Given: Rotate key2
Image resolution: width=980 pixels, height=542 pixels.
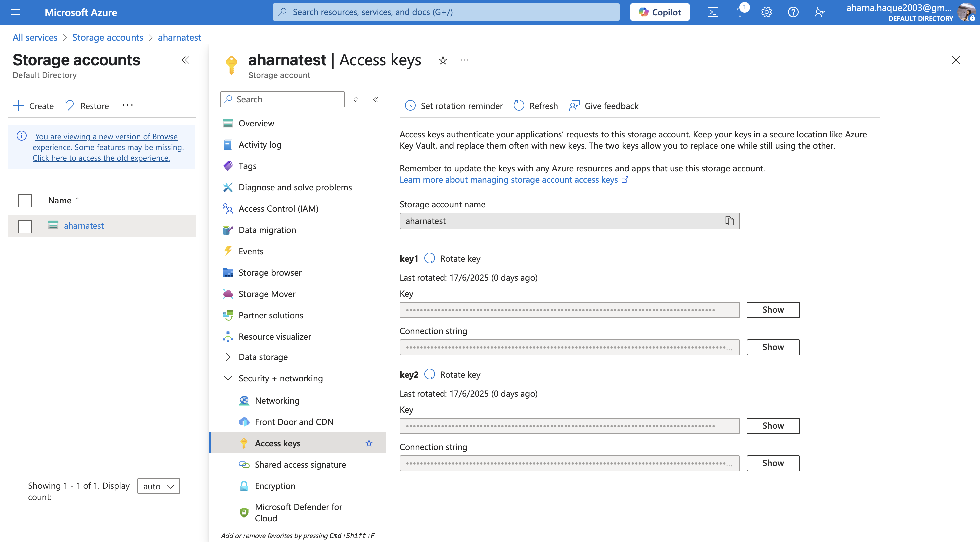Looking at the screenshot, I should (452, 374).
